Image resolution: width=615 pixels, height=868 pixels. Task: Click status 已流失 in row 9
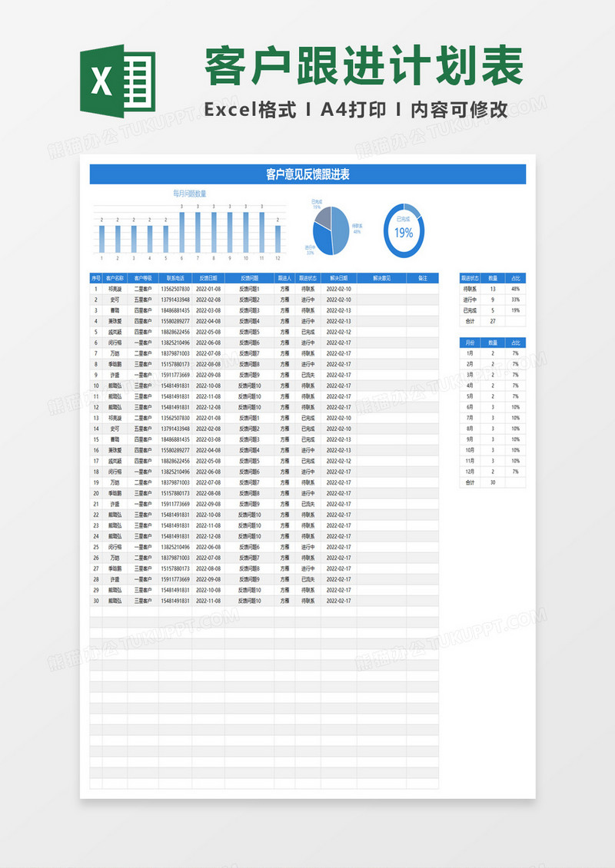point(308,375)
